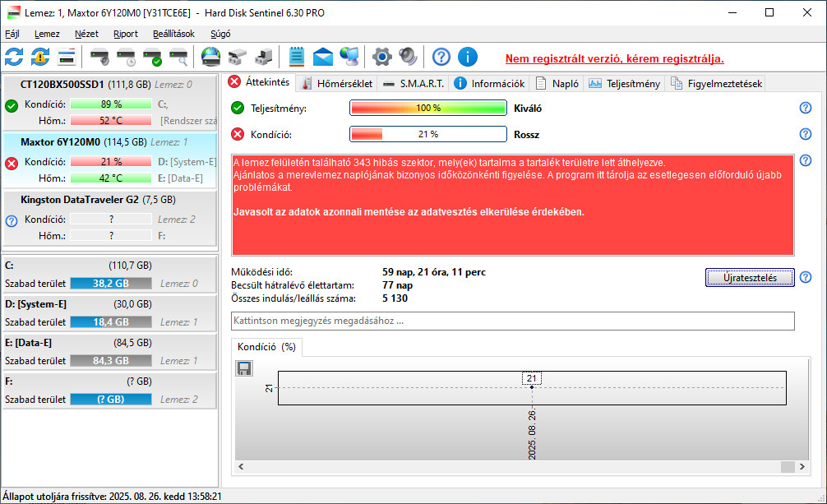Click the '77 nap' estimated lifetime value
The image size is (827, 504).
pyautogui.click(x=398, y=285)
